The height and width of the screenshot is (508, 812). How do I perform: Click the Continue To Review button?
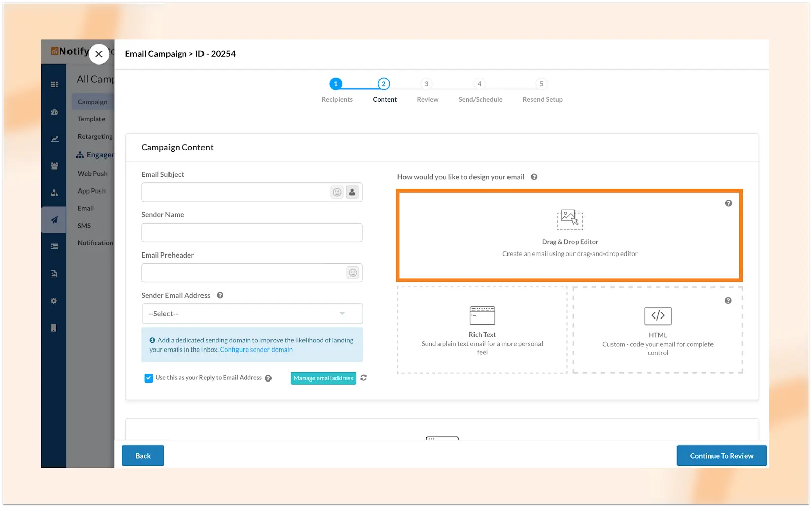click(x=721, y=456)
